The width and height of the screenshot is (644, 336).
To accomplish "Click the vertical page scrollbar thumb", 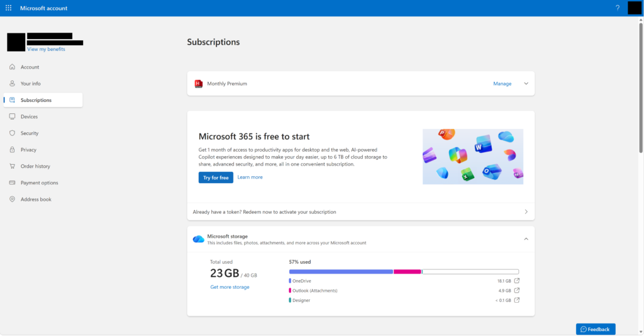I will 641,88.
